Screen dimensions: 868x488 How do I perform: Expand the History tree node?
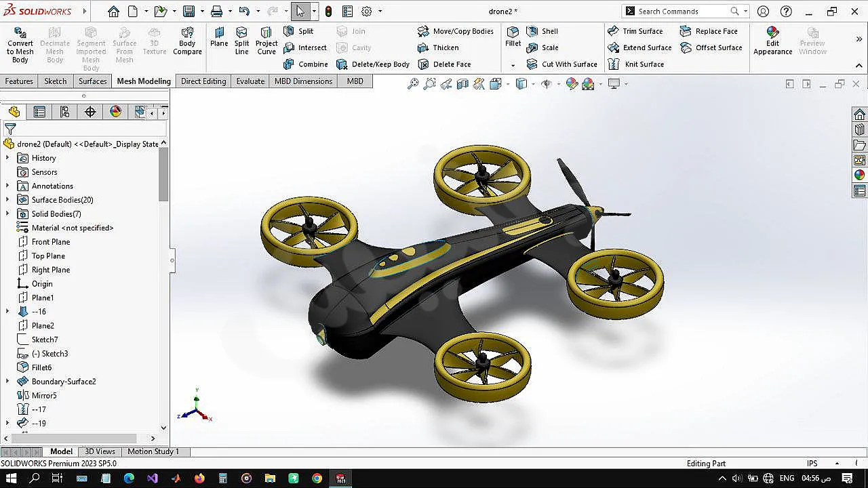click(x=7, y=158)
